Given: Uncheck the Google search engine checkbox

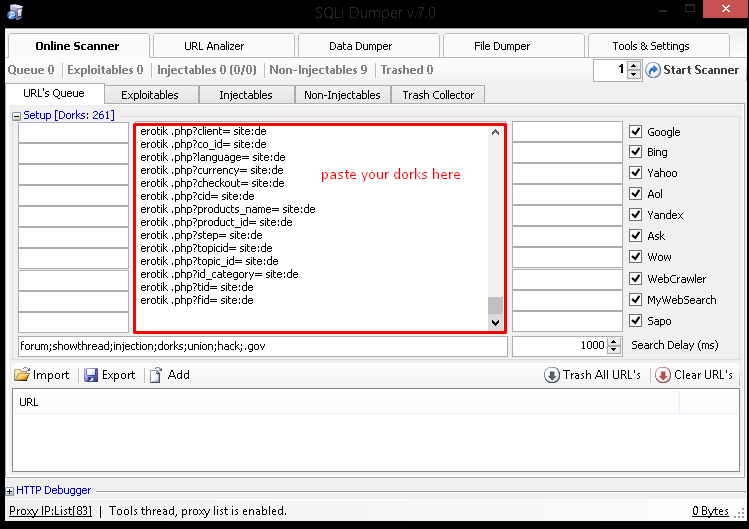Looking at the screenshot, I should 636,132.
